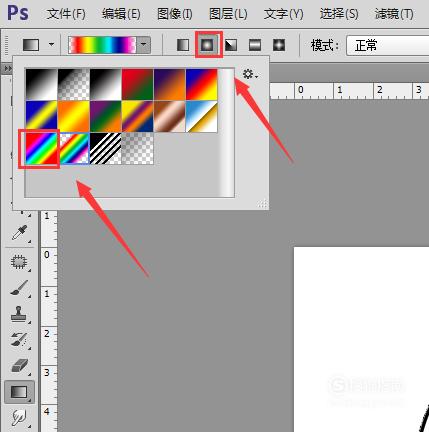The height and width of the screenshot is (432, 429).
Task: Open the 文件(F) menu
Action: (x=66, y=14)
